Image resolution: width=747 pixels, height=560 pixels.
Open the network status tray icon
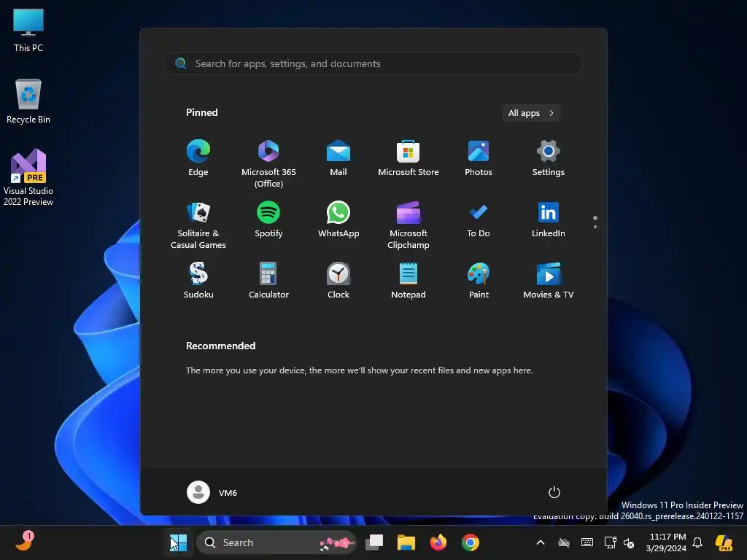[x=610, y=542]
